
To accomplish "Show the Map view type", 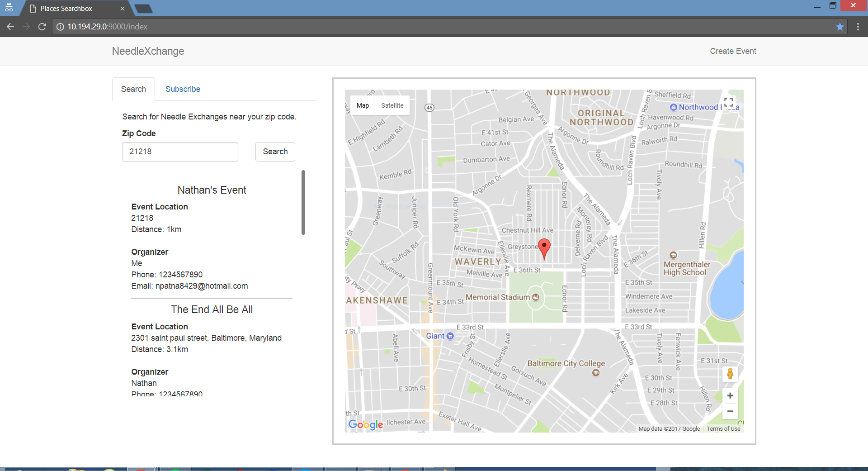I will coord(363,105).
